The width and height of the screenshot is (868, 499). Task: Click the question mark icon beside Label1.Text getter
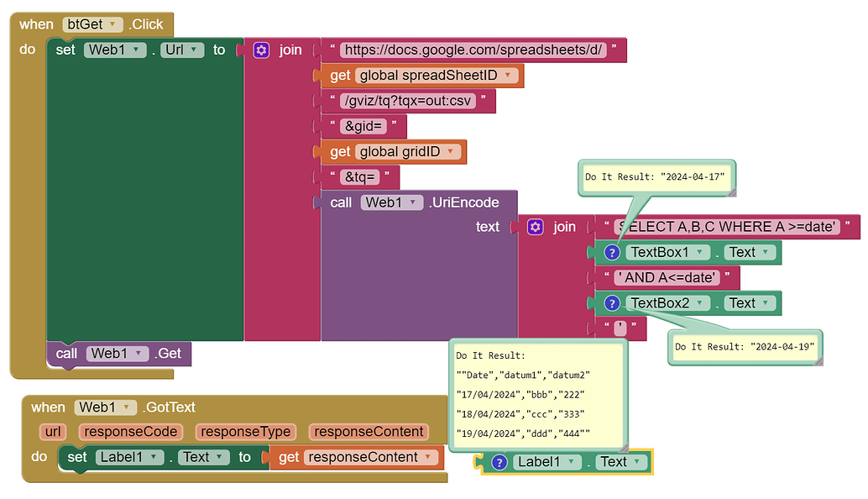click(499, 462)
